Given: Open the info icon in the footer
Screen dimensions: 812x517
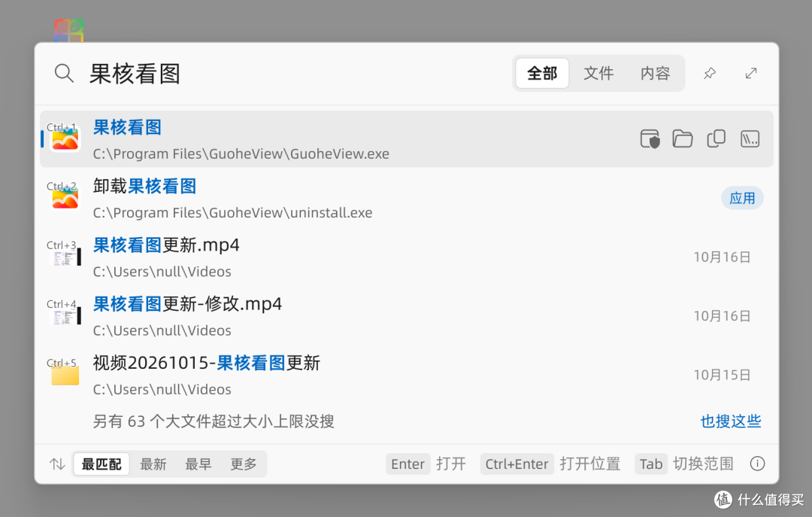Looking at the screenshot, I should coord(757,464).
